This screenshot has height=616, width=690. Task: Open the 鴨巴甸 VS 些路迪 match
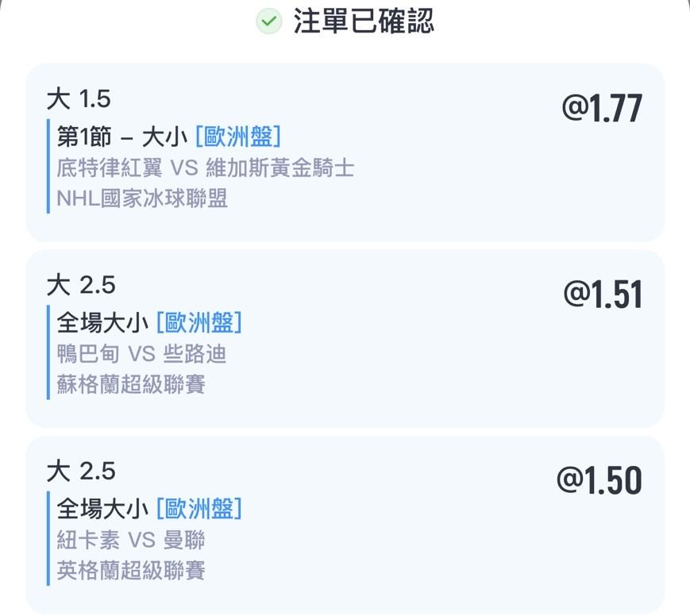(x=142, y=354)
